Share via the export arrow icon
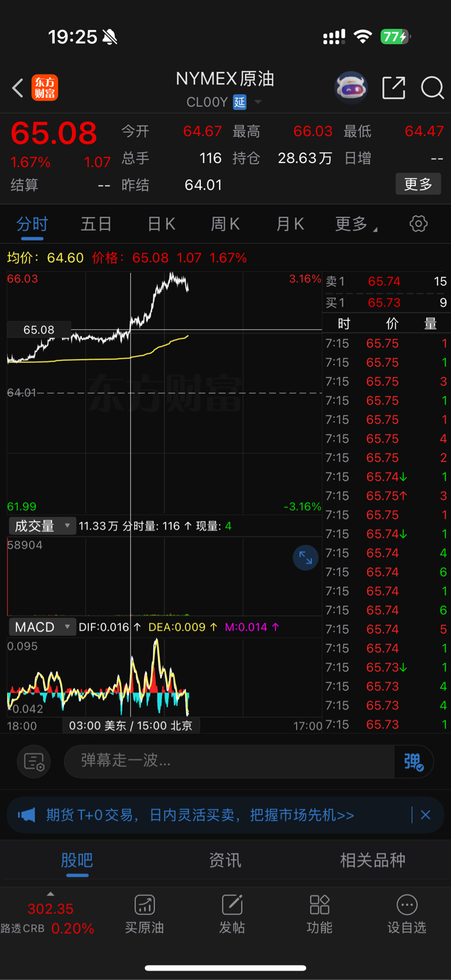The height and width of the screenshot is (980, 451). point(393,88)
